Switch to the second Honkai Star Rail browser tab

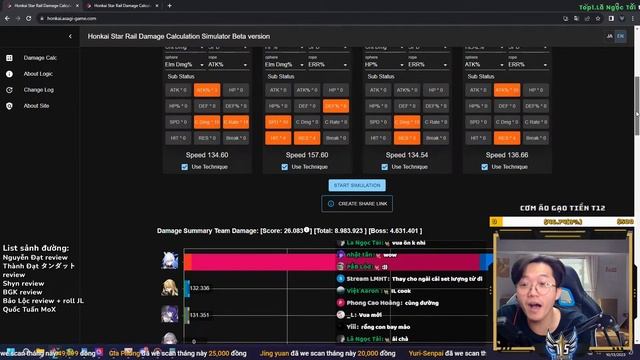click(122, 6)
